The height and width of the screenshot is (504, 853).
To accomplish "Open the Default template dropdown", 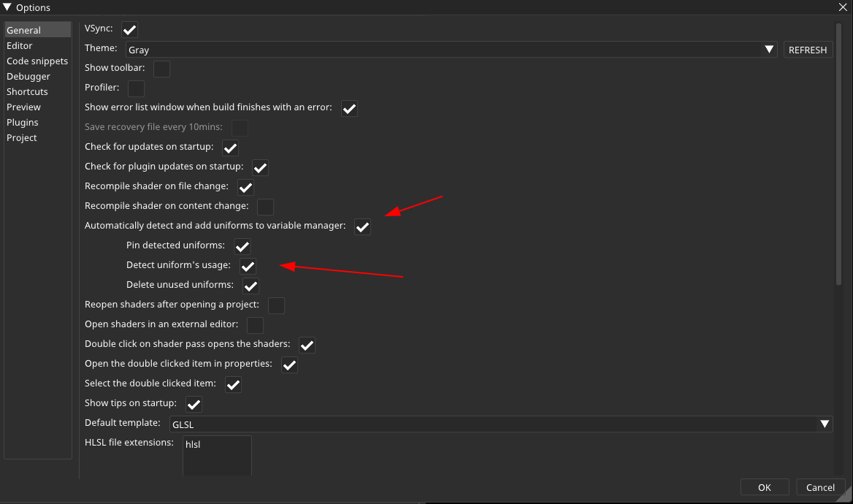I will point(825,424).
